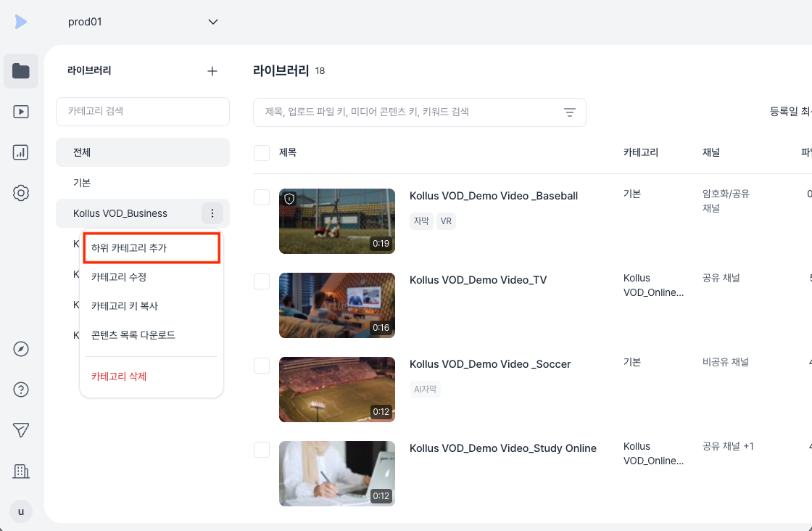Add a new category with plus icon
This screenshot has width=812, height=531.
click(x=212, y=71)
